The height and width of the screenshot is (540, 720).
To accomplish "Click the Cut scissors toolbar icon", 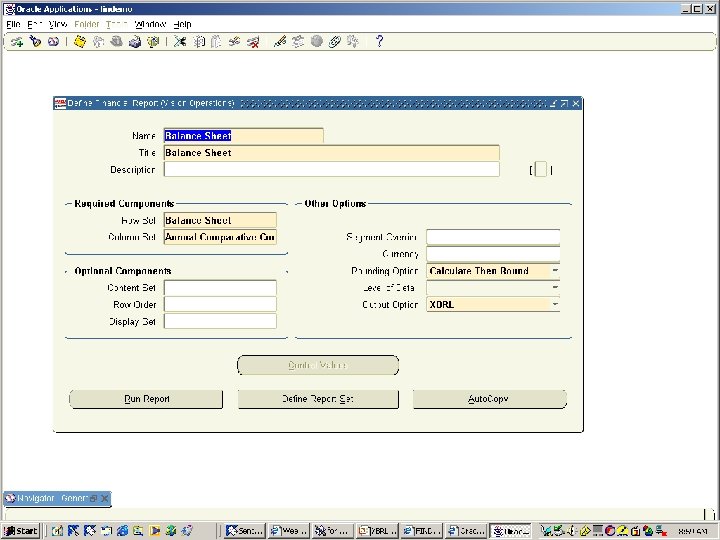I will 180,42.
